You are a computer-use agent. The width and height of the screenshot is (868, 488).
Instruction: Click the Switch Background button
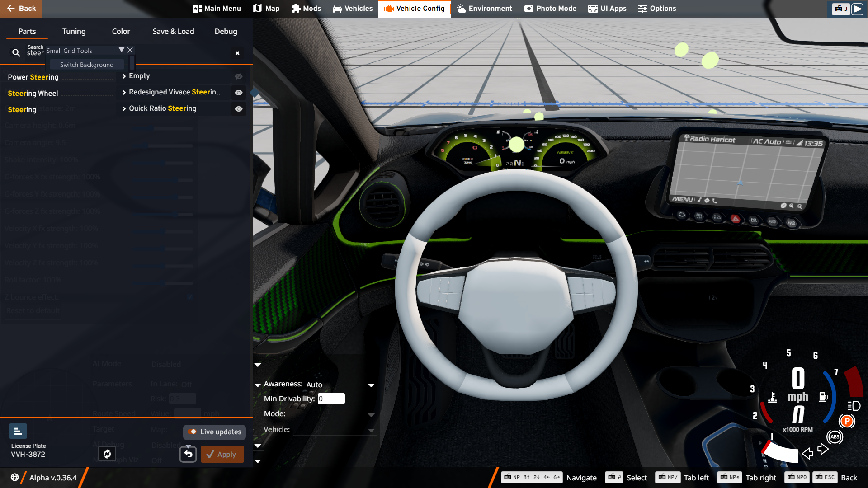[87, 65]
